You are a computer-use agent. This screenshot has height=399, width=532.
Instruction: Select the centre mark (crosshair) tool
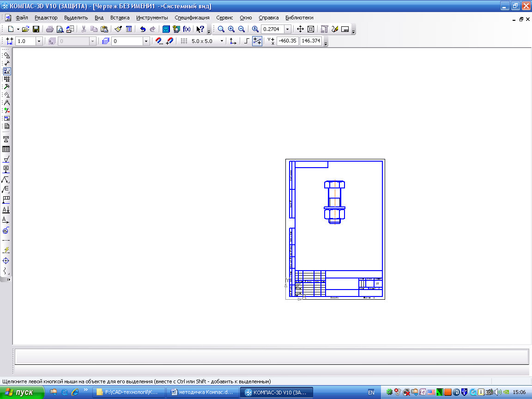[6, 260]
